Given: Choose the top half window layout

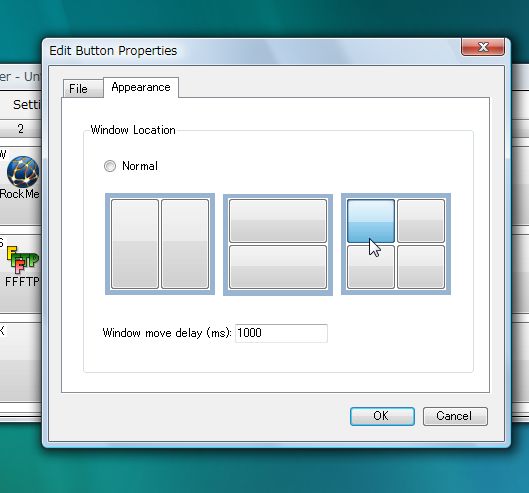Looking at the screenshot, I should point(278,221).
